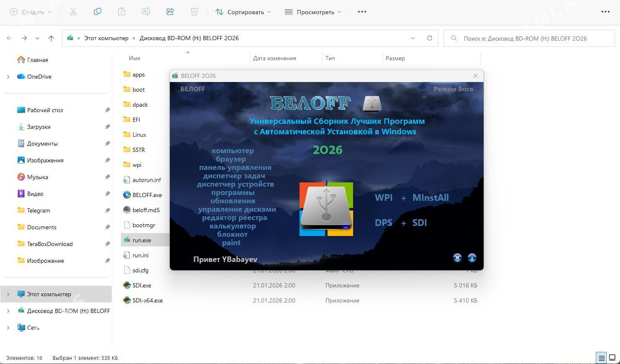Click the Copy icon in Explorer toolbar

pos(97,12)
